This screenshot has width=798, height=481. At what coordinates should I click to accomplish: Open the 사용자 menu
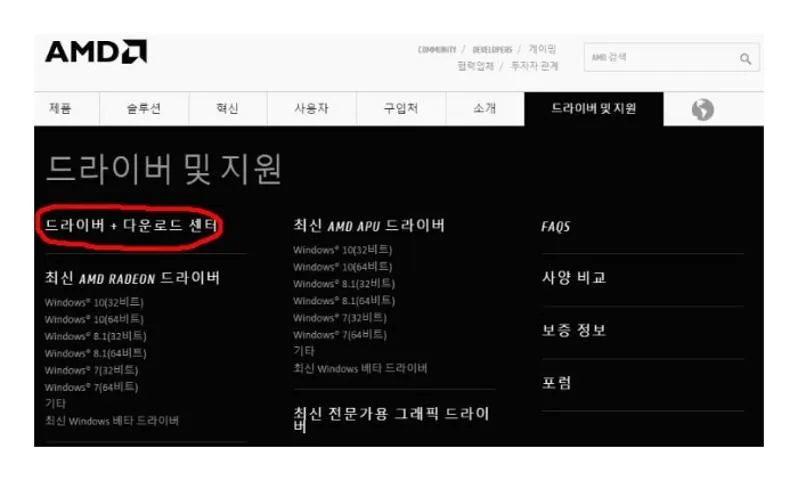pyautogui.click(x=311, y=108)
